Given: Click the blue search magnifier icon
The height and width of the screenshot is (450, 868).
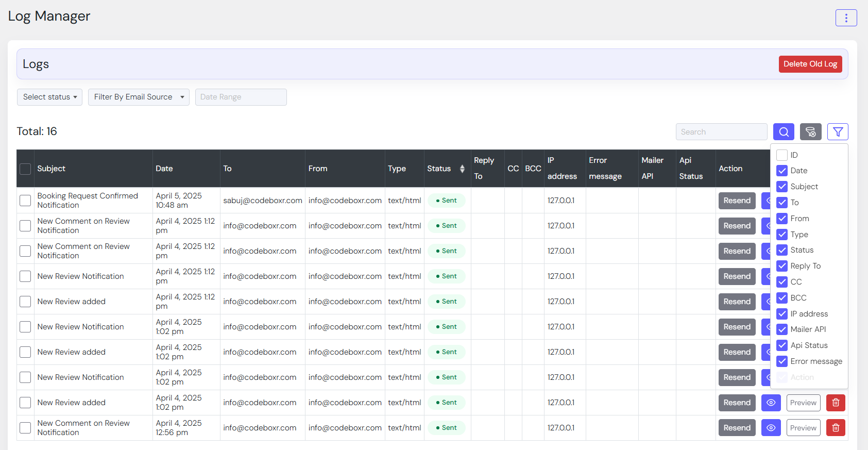Looking at the screenshot, I should (x=783, y=132).
